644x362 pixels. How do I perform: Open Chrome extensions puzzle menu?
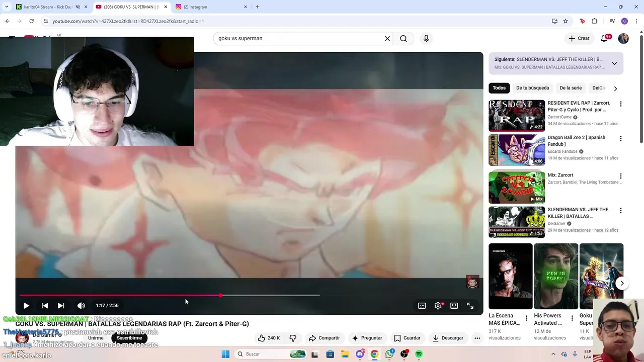595,21
